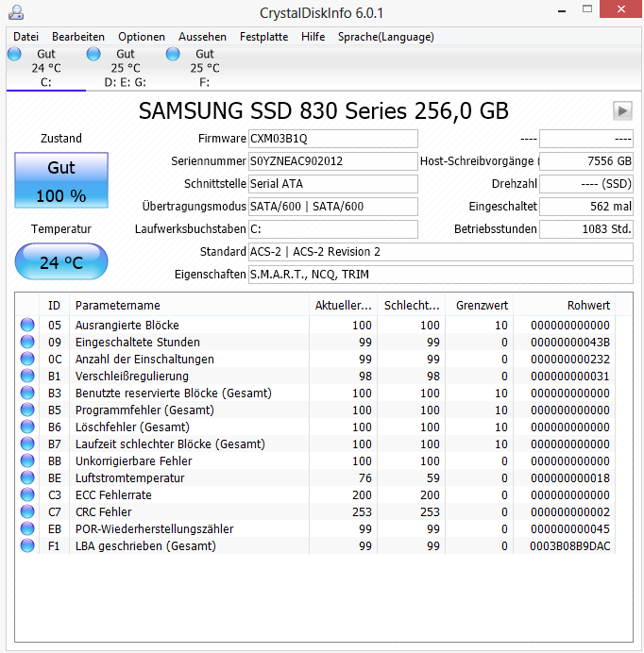Click the blue status icon for Eingeschaltete Stunden
644x653 pixels.
pyautogui.click(x=27, y=342)
